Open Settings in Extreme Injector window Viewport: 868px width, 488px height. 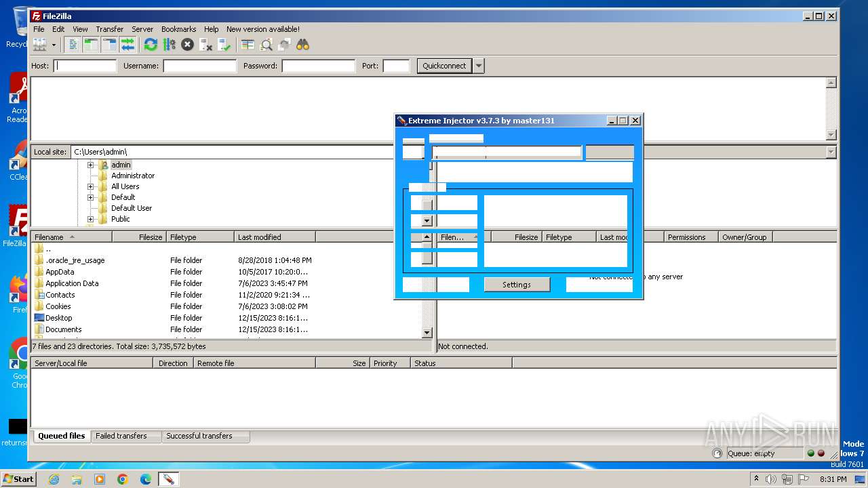coord(517,285)
